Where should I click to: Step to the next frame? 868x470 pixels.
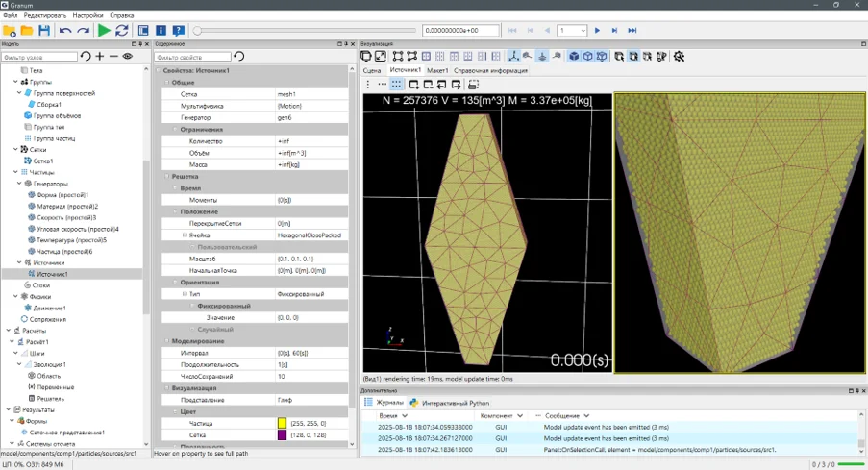[x=614, y=31]
